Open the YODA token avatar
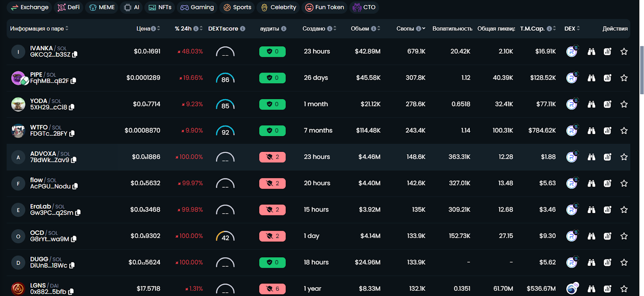 point(18,104)
